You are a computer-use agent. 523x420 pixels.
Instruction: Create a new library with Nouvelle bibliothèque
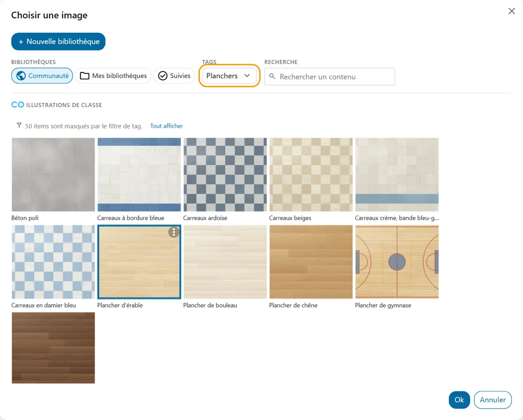pyautogui.click(x=58, y=42)
